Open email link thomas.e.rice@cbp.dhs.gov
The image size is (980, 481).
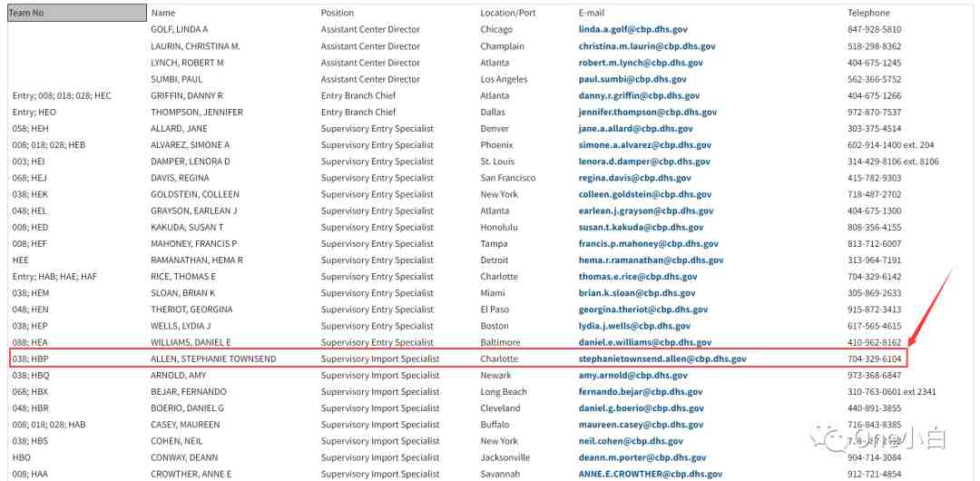pos(638,277)
